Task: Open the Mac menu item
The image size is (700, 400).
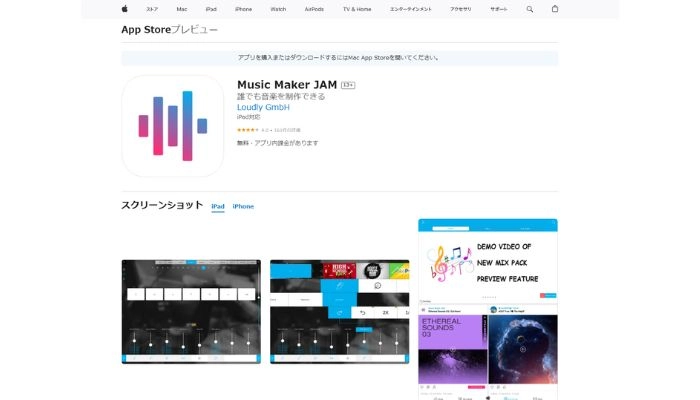Action: click(x=182, y=9)
